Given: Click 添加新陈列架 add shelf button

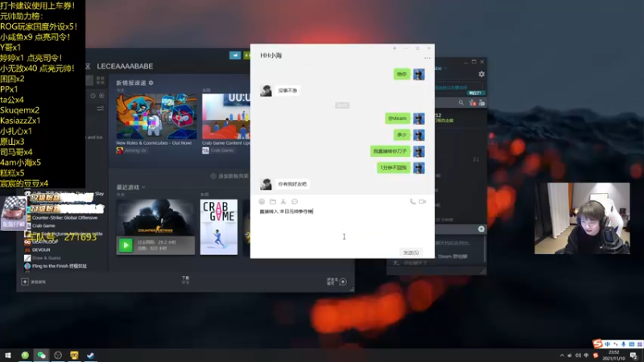Looking at the screenshot, I should tap(229, 176).
